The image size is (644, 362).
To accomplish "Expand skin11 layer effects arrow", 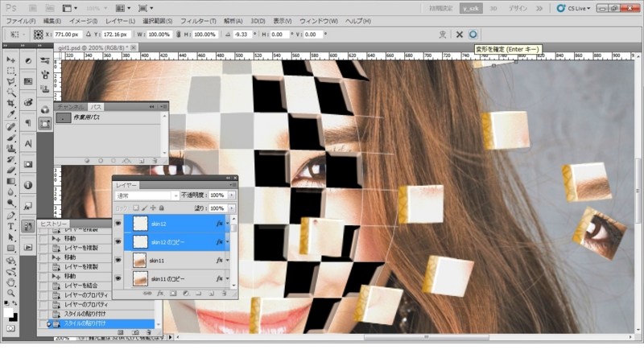I will [227, 260].
